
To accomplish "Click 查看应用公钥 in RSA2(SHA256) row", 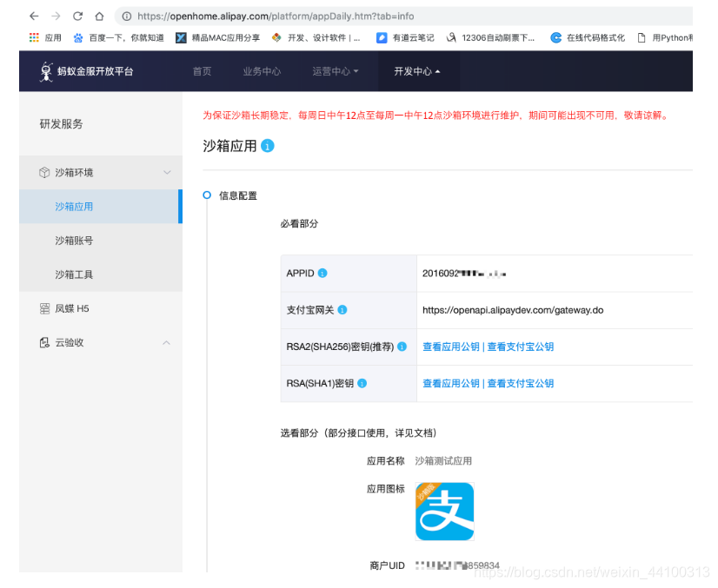I will 450,347.
